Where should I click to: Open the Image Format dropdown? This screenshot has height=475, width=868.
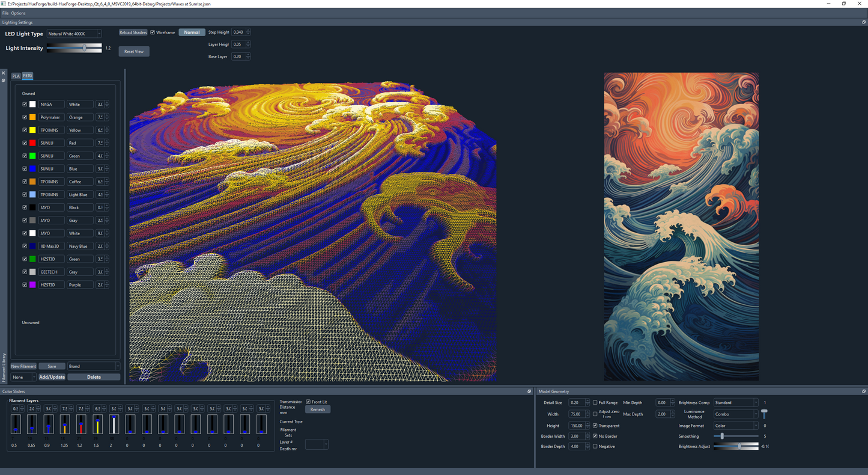[735, 425]
